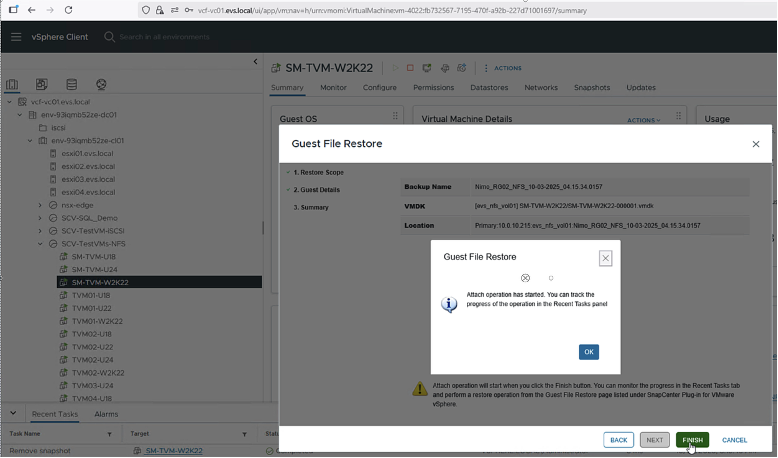
Task: Click CANCEL in the wizard
Action: pos(734,440)
